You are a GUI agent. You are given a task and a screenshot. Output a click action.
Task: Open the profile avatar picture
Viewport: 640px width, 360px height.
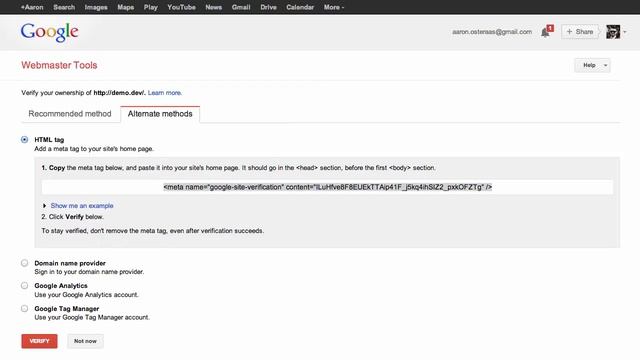tap(613, 32)
